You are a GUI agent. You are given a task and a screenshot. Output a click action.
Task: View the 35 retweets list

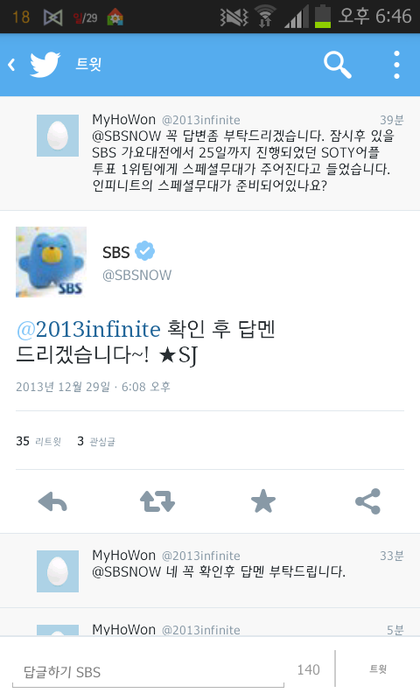tap(38, 441)
